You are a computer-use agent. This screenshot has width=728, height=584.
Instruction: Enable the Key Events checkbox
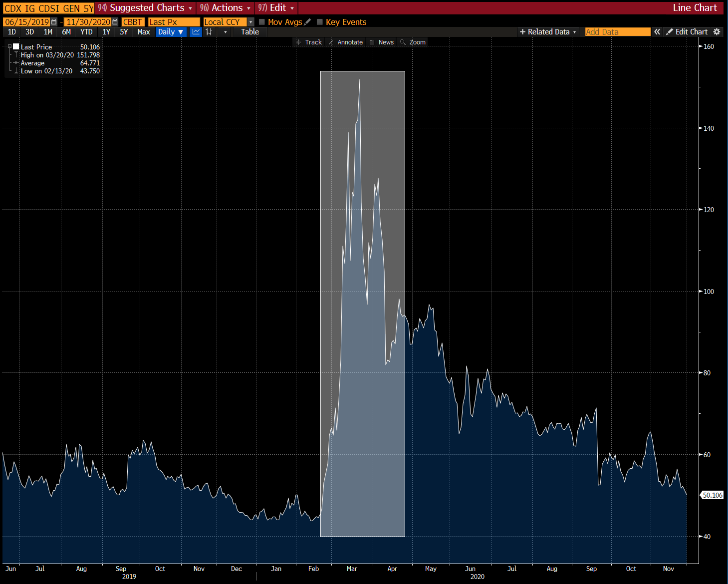point(320,22)
